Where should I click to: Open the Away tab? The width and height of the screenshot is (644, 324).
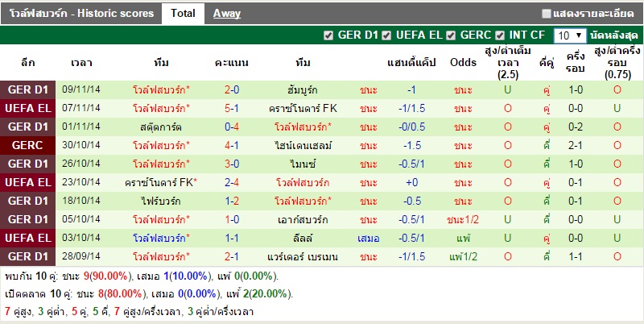pos(227,13)
